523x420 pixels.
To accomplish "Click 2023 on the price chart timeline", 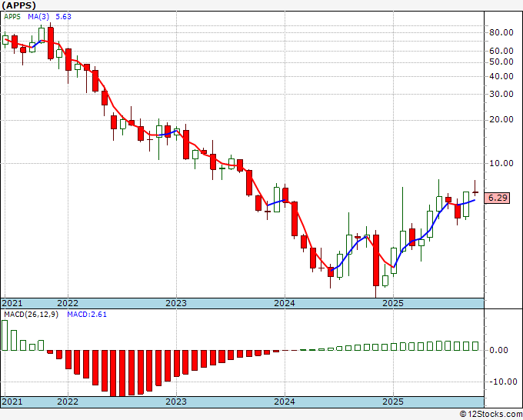I will [x=176, y=303].
